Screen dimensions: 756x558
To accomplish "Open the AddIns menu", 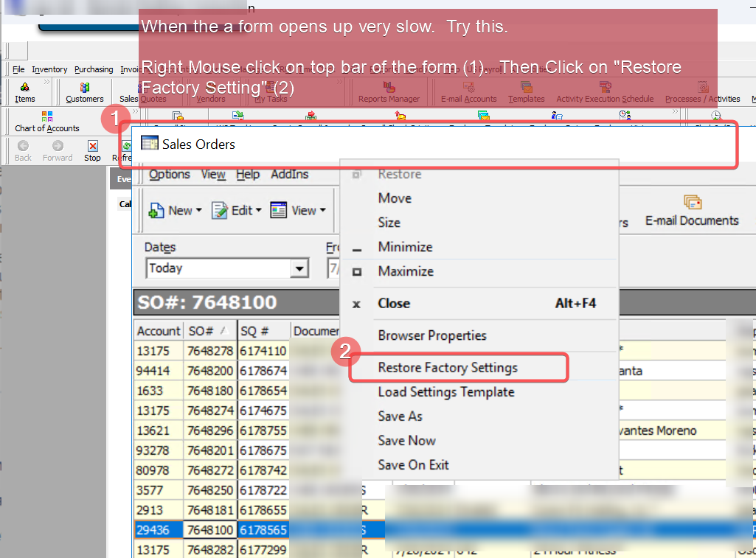I will pyautogui.click(x=289, y=175).
